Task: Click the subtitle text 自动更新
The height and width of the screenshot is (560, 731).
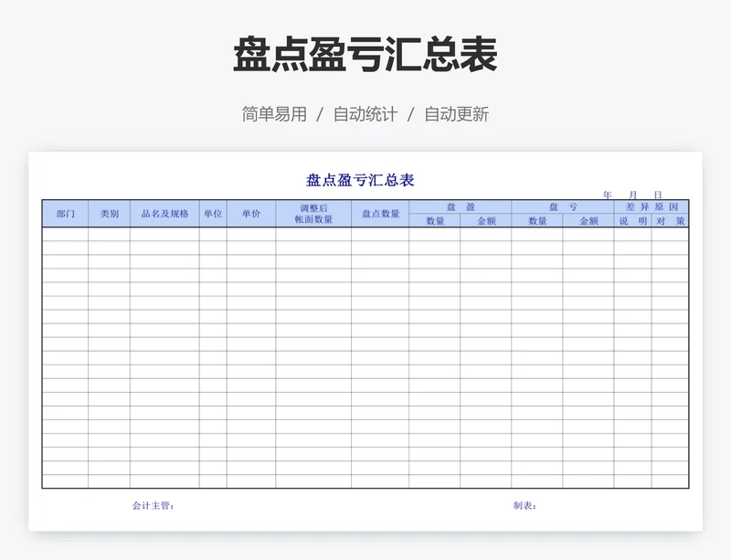Action: pyautogui.click(x=456, y=114)
